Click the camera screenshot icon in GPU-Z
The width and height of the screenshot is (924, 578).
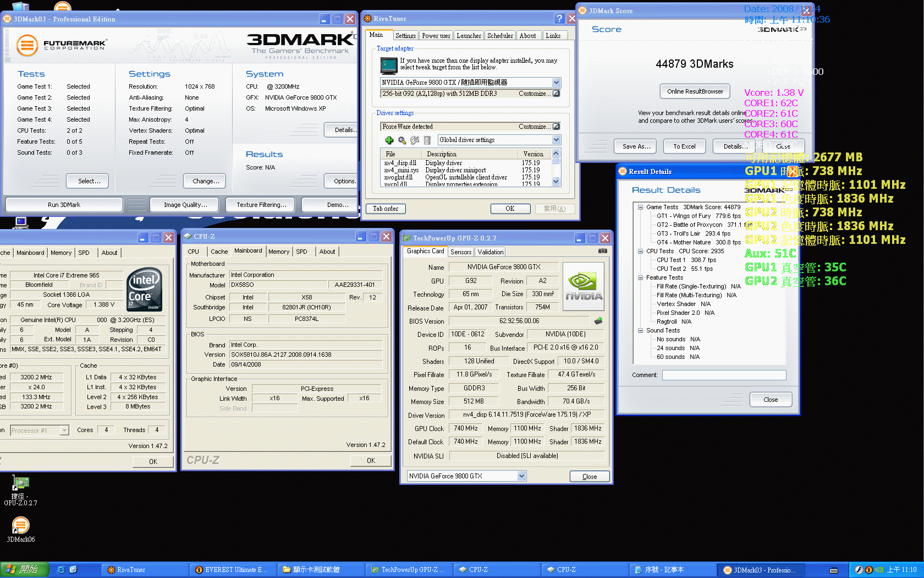[603, 250]
